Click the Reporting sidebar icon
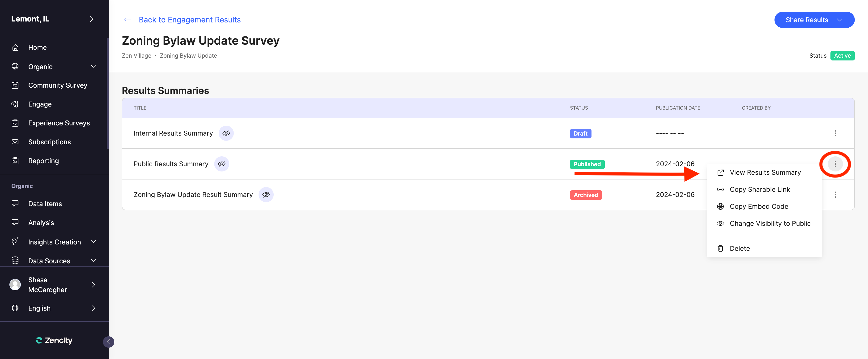 click(x=15, y=161)
